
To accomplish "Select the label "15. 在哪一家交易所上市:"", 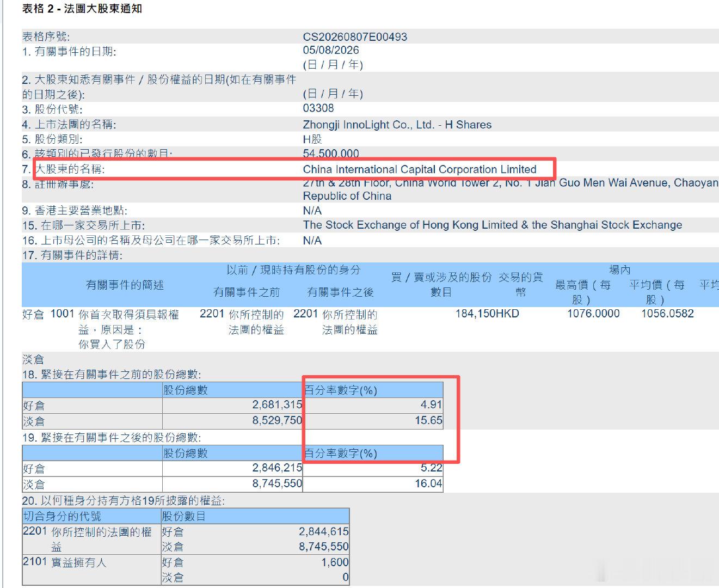I will pyautogui.click(x=83, y=225).
